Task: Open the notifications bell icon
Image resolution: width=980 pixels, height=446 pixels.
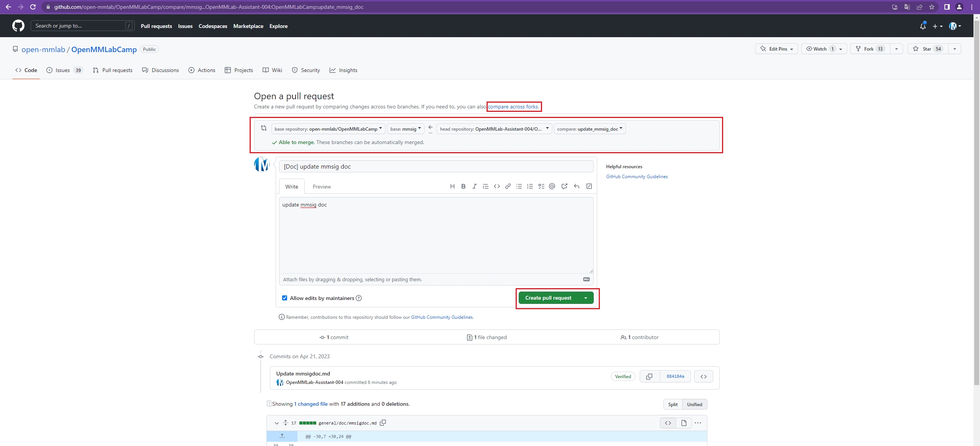Action: click(x=923, y=26)
